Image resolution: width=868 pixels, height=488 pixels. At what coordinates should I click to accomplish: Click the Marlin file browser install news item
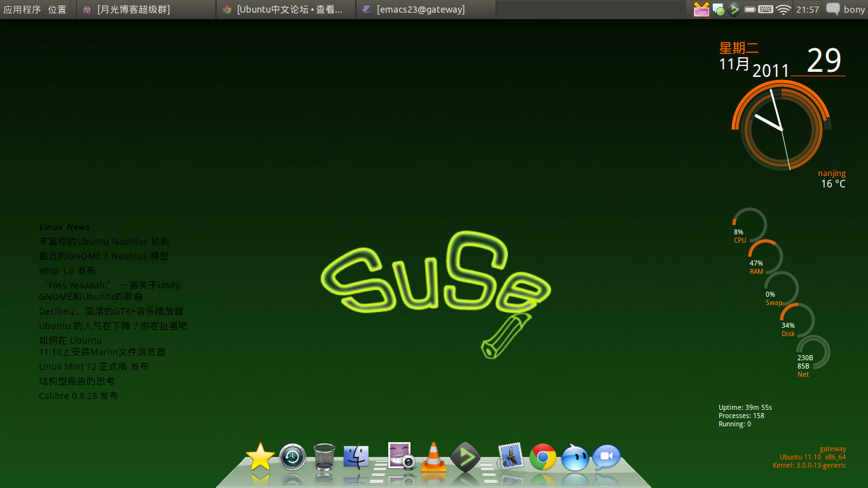(x=102, y=346)
